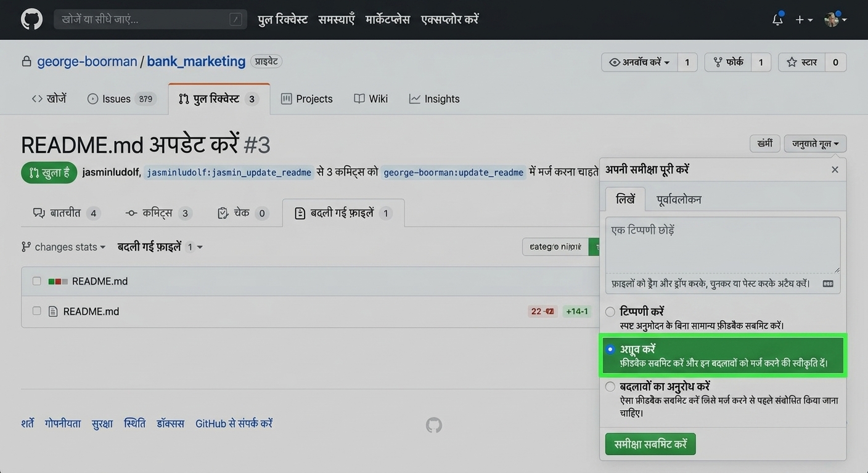Click the खुला है open status badge

point(49,173)
